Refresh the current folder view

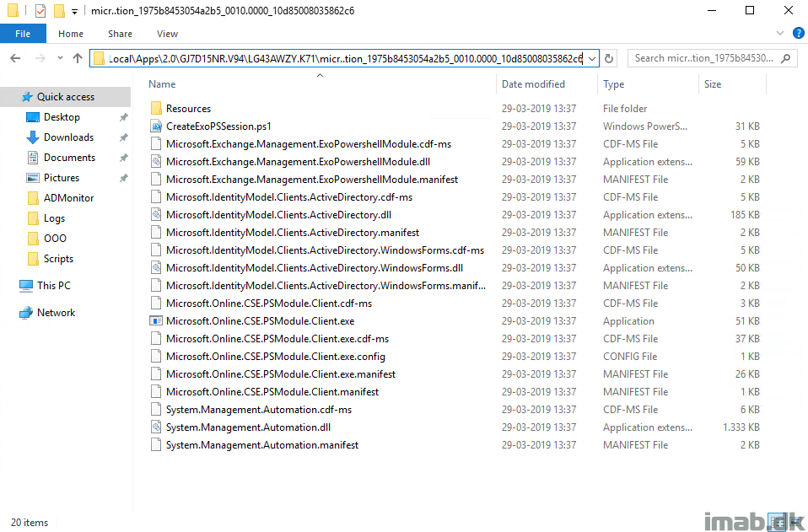click(x=609, y=58)
